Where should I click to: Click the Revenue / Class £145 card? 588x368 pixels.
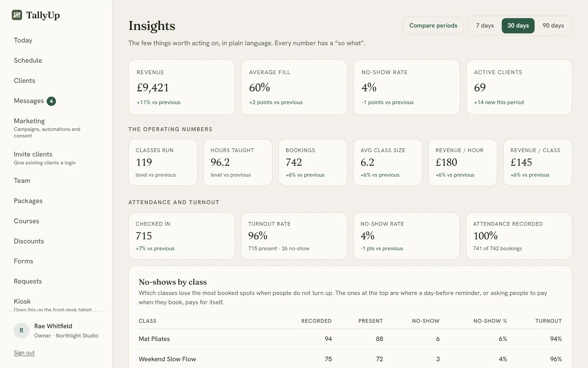pos(538,162)
